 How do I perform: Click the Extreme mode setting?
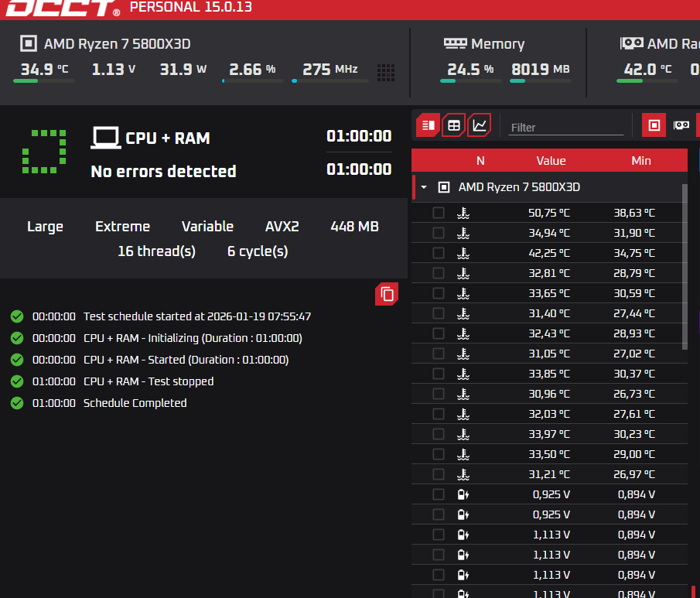point(122,227)
